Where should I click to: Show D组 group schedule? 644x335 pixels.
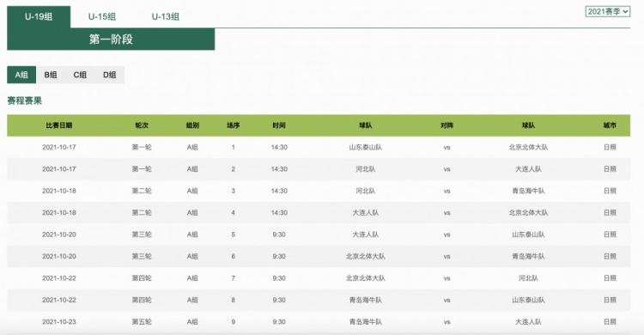109,75
